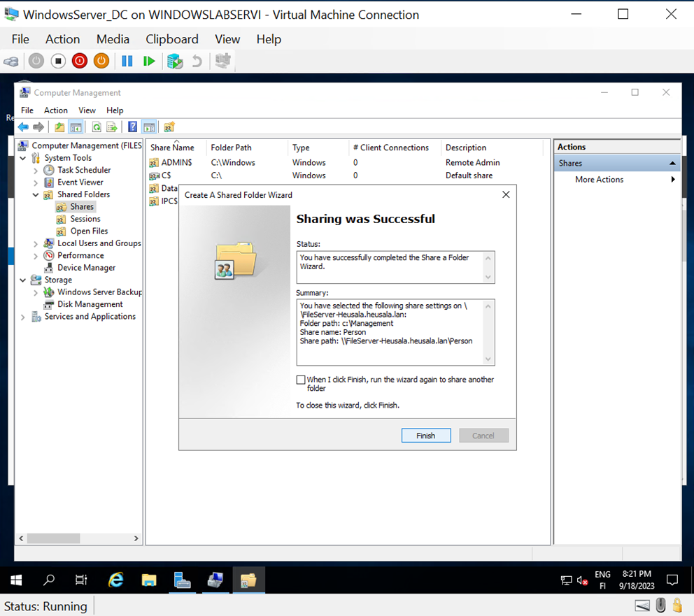Refresh the console with the refresh icon
This screenshot has width=694, height=616.
coord(97,127)
